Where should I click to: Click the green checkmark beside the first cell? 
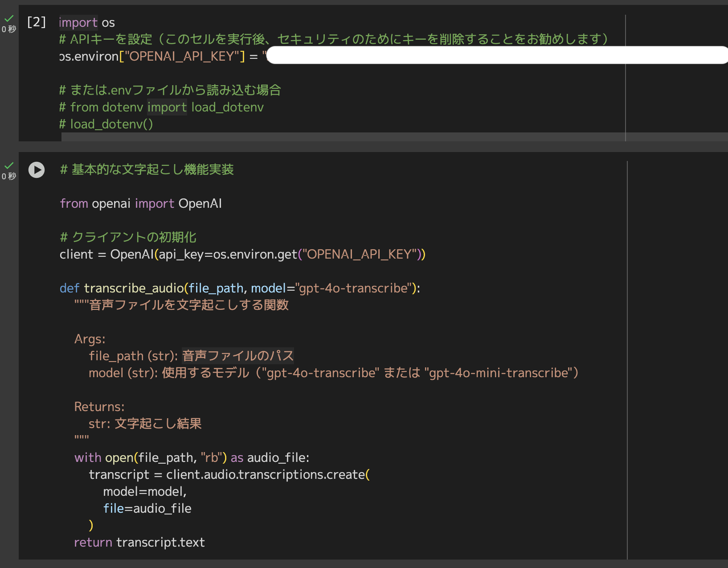tap(9, 19)
